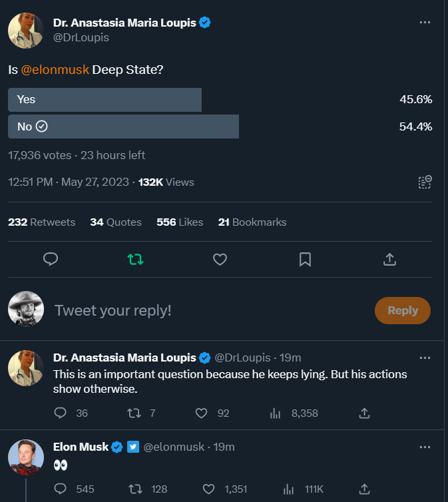The width and height of the screenshot is (448, 502).
Task: Click the green retweet icon on the main tweet
Action: (x=135, y=259)
